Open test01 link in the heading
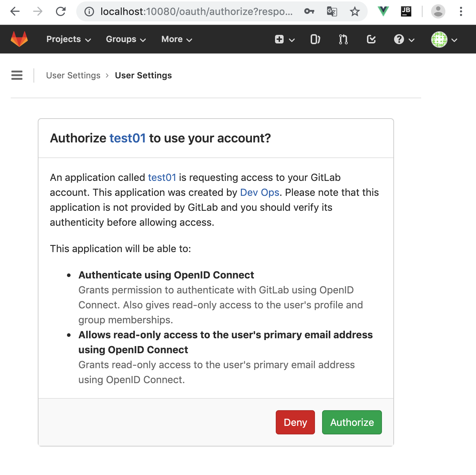The height and width of the screenshot is (475, 476). coord(128,138)
